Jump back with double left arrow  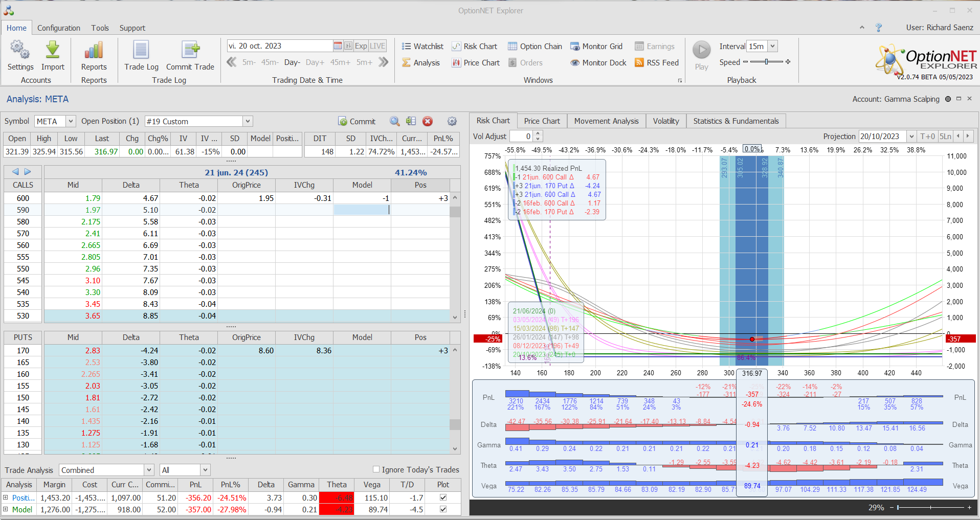click(232, 62)
